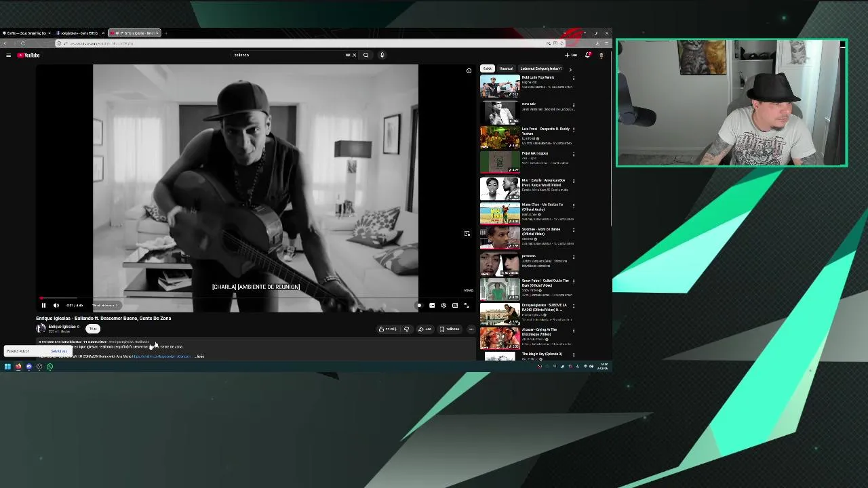
Task: Start voice search with the microphone
Action: tap(382, 55)
